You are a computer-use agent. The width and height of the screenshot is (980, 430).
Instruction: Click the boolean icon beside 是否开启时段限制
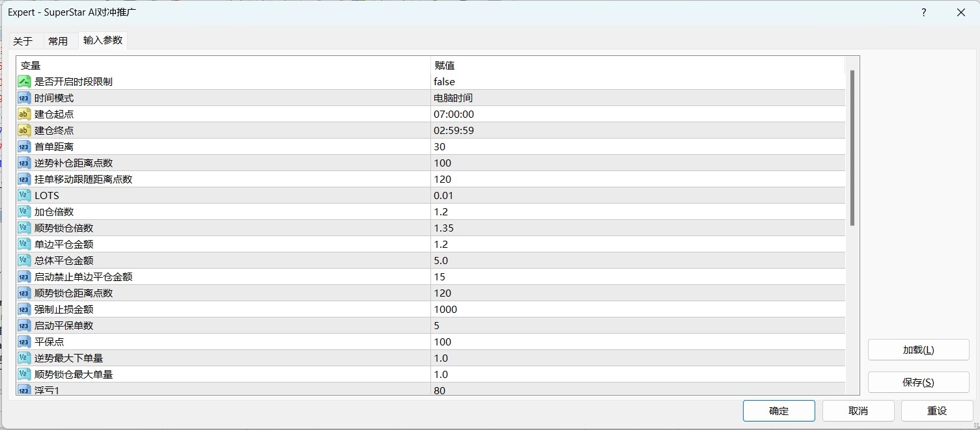(24, 81)
